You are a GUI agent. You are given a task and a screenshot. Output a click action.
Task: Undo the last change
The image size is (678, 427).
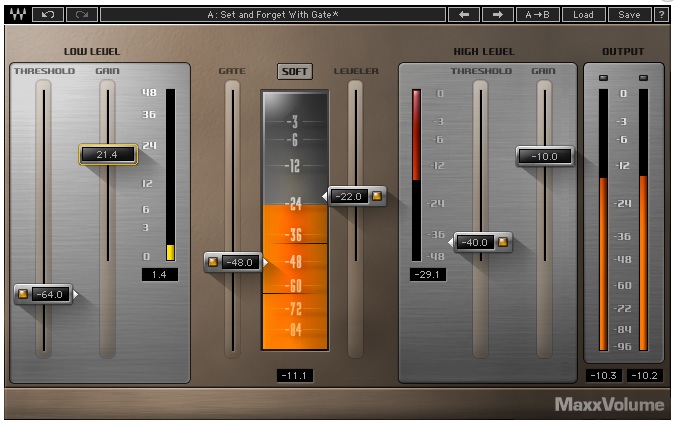click(x=48, y=14)
